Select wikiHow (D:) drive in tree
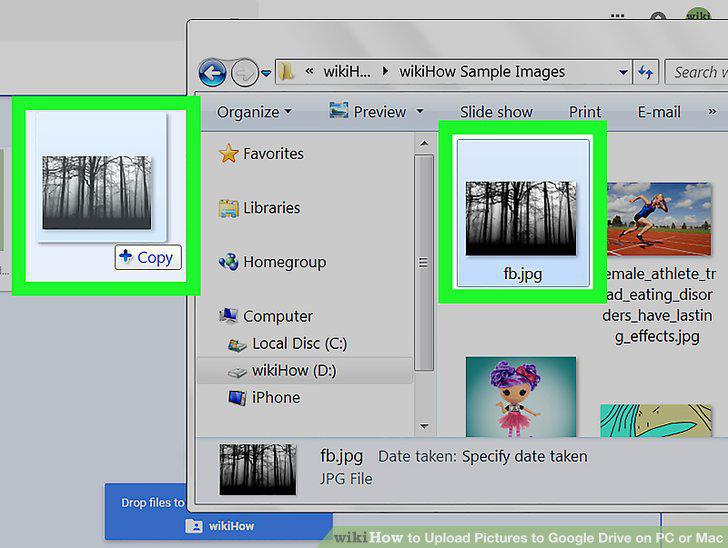 tap(294, 371)
